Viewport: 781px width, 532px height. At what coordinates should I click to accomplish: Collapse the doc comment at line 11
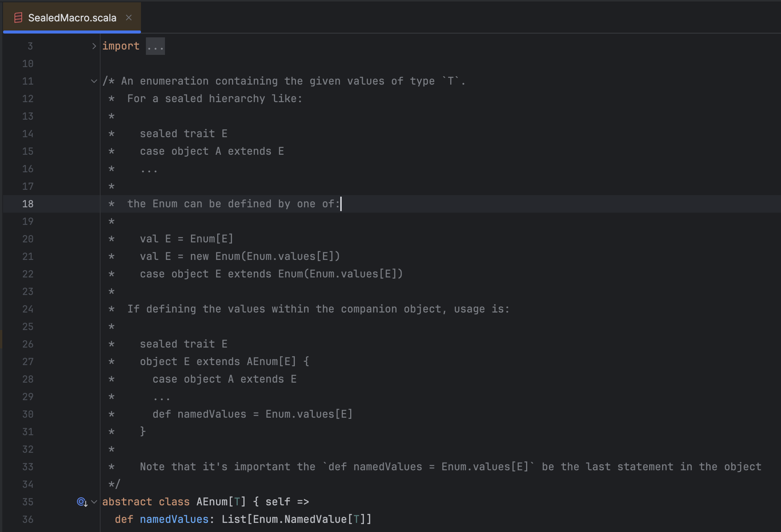pyautogui.click(x=94, y=81)
